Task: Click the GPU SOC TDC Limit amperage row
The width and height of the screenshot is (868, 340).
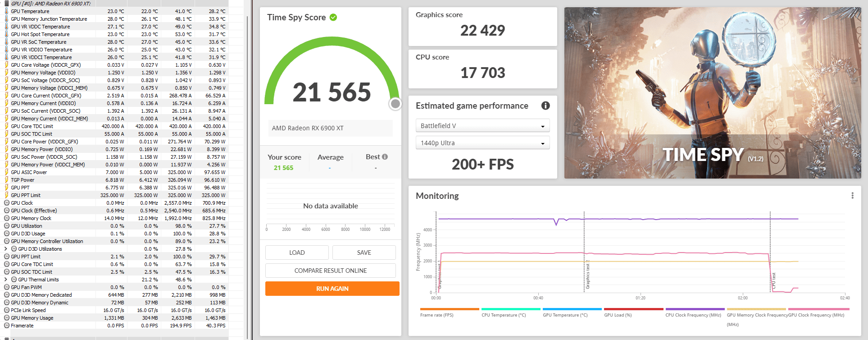Action: pos(115,134)
